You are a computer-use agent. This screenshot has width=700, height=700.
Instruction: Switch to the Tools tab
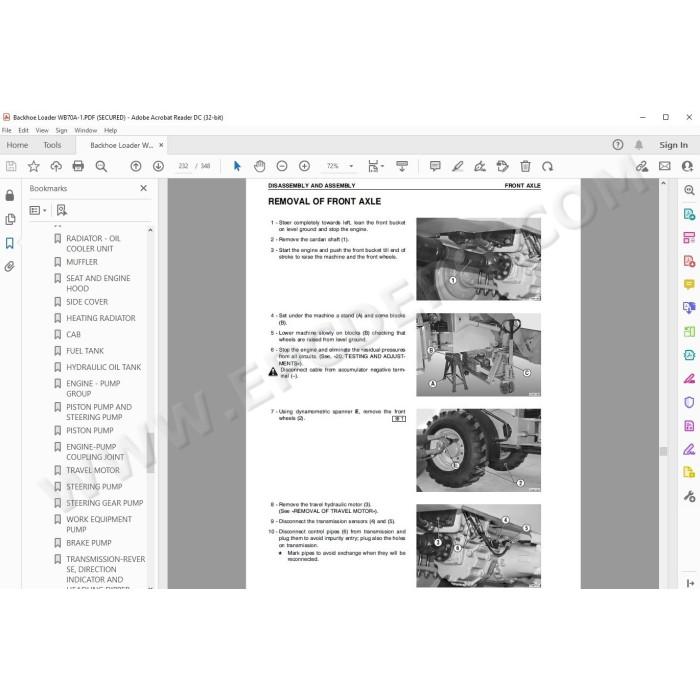point(52,145)
